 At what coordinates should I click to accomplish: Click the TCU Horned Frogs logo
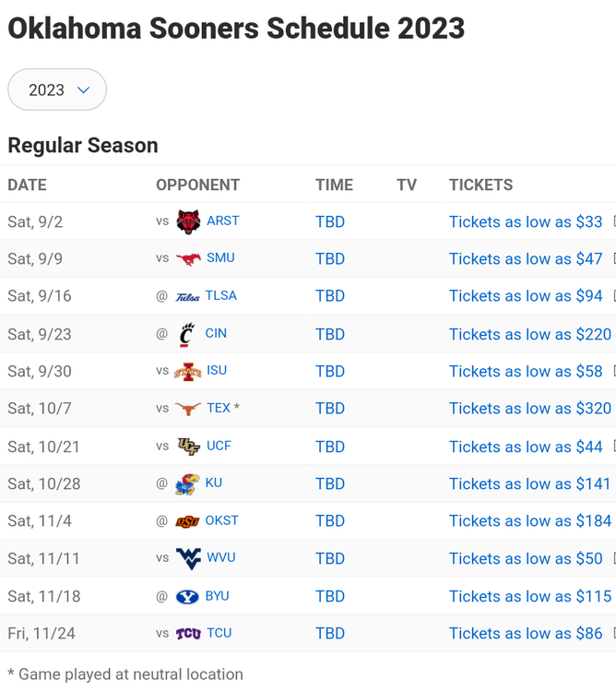[x=188, y=634]
